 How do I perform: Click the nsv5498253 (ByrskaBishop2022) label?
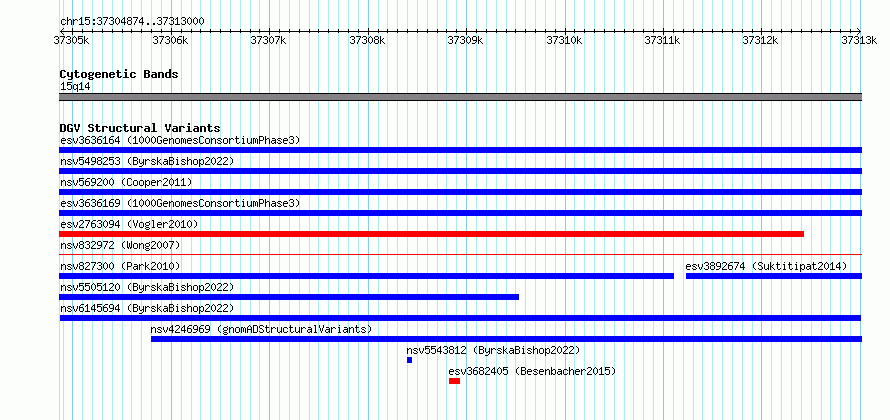click(x=147, y=161)
